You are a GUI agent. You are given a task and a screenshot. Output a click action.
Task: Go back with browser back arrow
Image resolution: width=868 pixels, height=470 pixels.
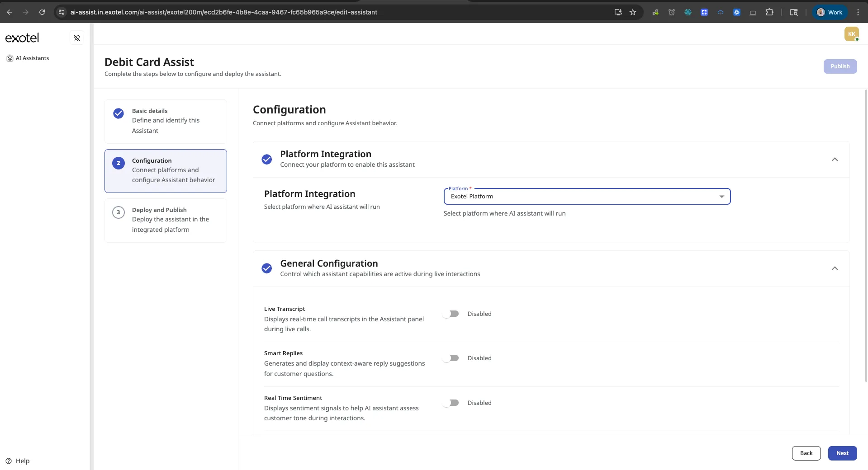[9, 12]
